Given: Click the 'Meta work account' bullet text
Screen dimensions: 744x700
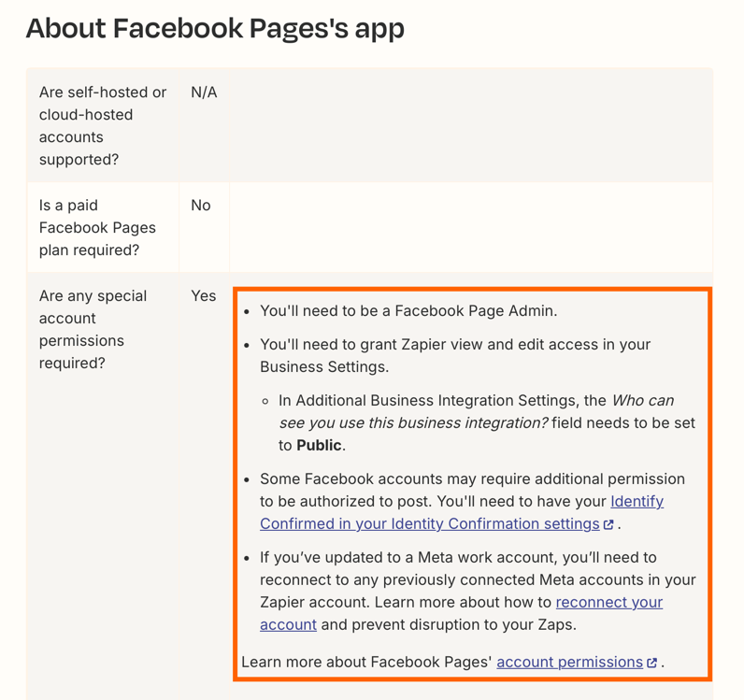Looking at the screenshot, I should pyautogui.click(x=478, y=557).
